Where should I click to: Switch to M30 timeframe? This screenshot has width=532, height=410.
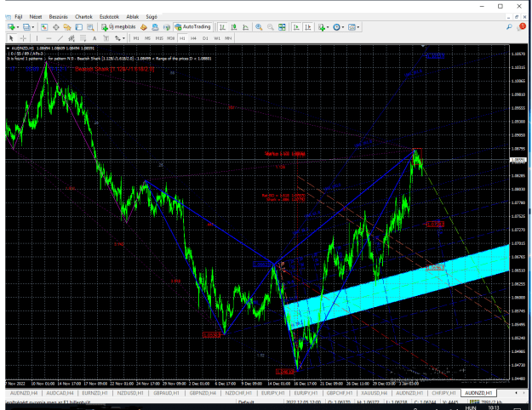(170, 38)
